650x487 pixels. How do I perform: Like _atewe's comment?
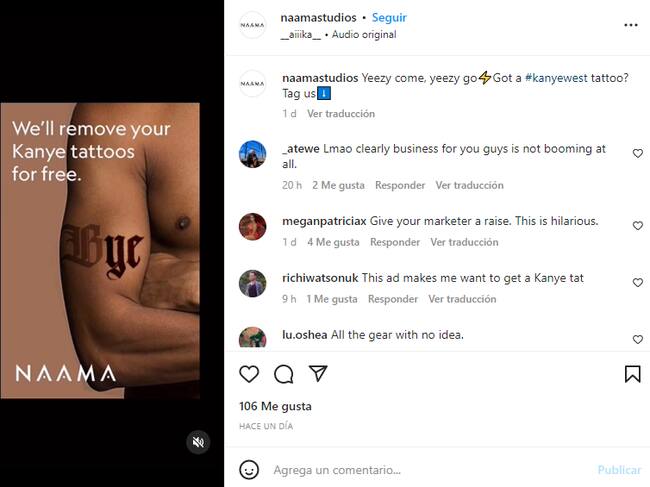tap(637, 153)
